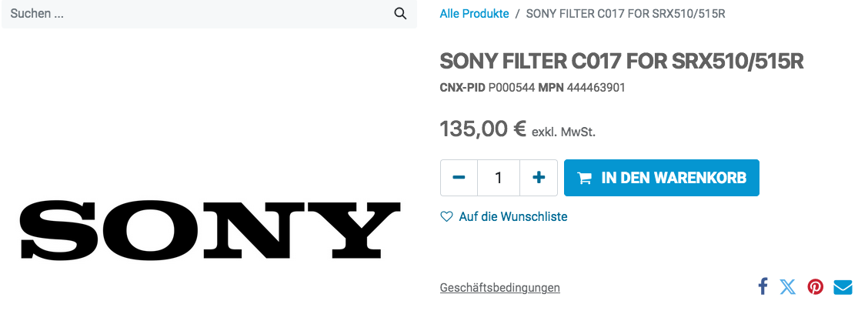Click the search magnifier icon
The width and height of the screenshot is (868, 321).
click(400, 14)
